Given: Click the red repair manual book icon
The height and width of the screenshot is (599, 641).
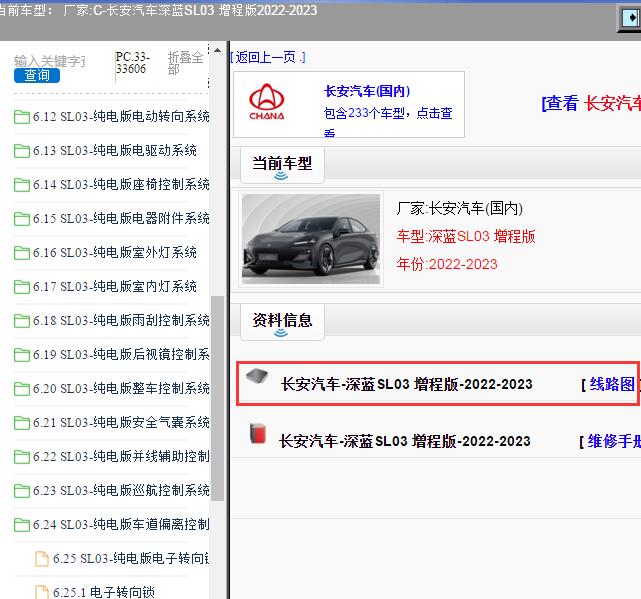Looking at the screenshot, I should pos(258,433).
